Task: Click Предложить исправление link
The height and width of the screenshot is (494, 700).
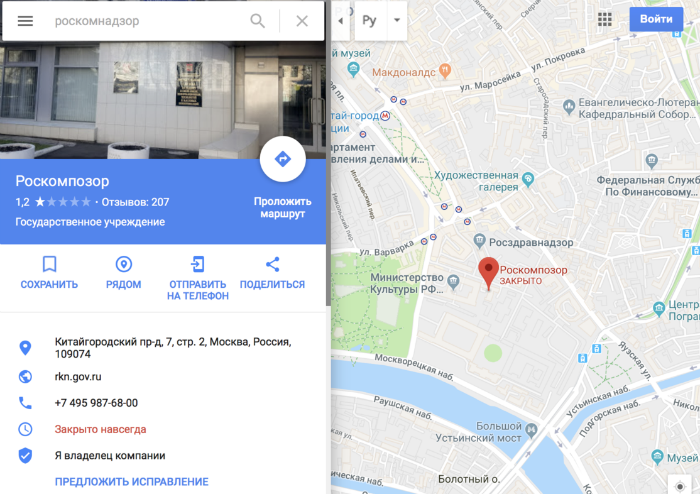Action: click(x=132, y=482)
